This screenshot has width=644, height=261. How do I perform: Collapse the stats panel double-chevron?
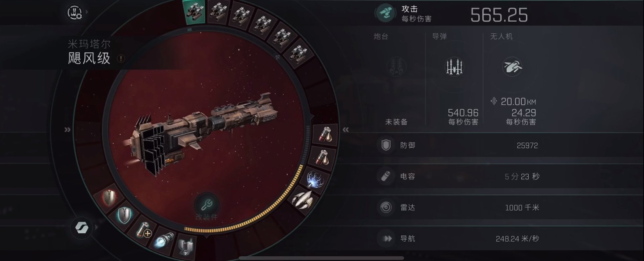tap(346, 129)
